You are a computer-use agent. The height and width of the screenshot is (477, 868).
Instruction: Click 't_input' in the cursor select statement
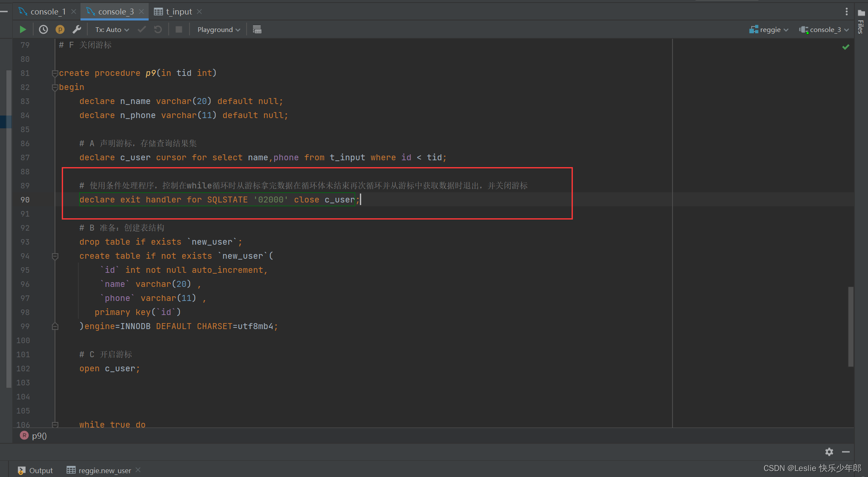coord(348,158)
